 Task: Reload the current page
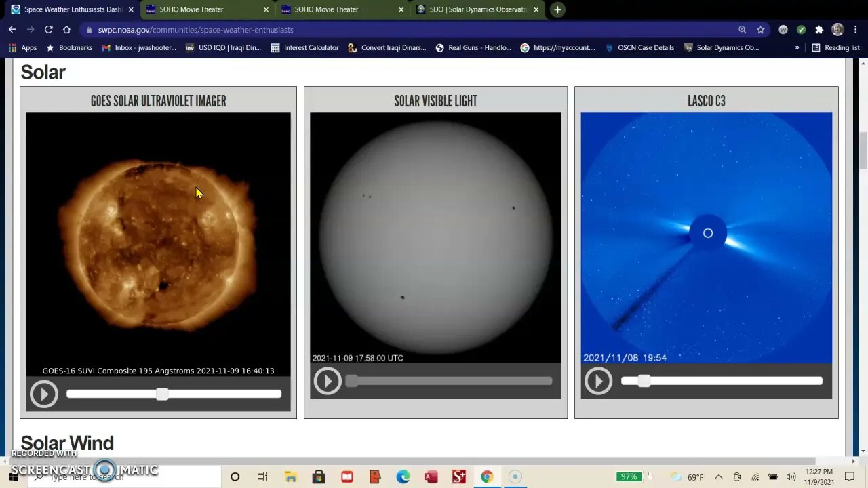point(48,29)
